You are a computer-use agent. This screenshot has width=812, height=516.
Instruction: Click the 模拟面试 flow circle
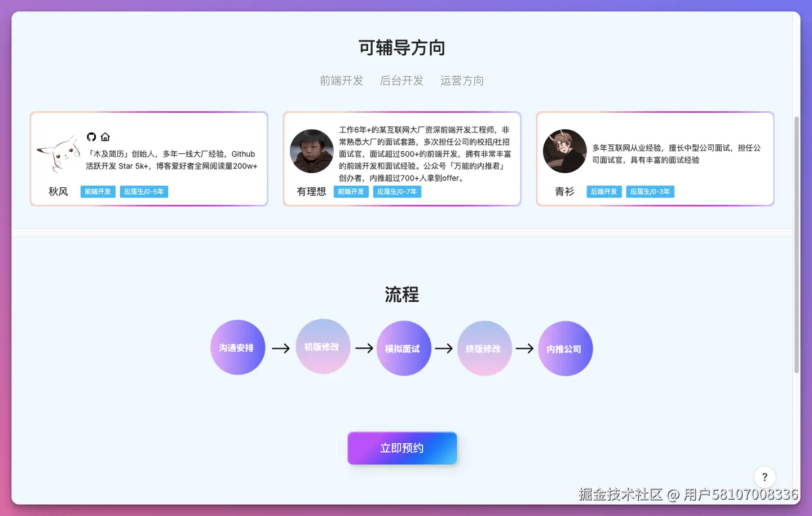tap(404, 348)
